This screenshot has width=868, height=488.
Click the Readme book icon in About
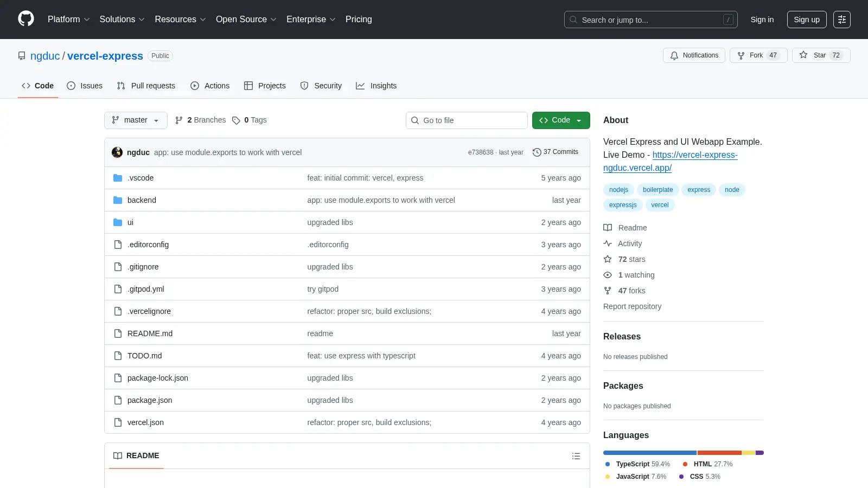(x=608, y=228)
